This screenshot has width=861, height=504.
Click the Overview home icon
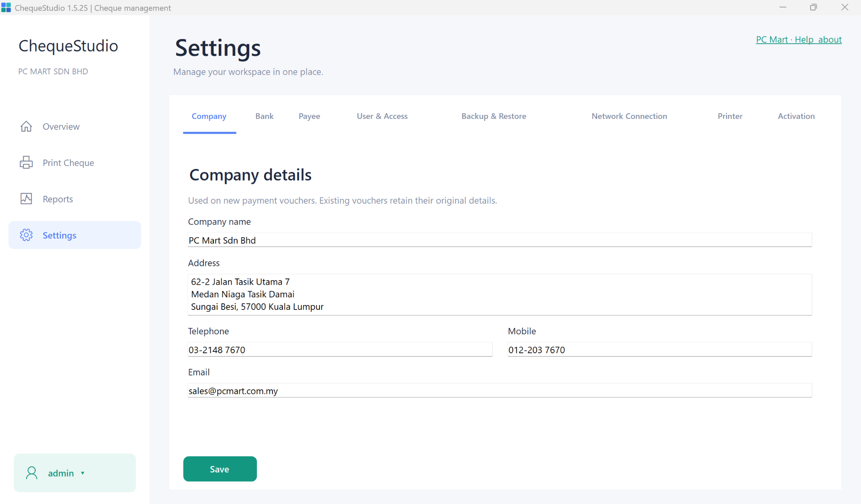(26, 126)
